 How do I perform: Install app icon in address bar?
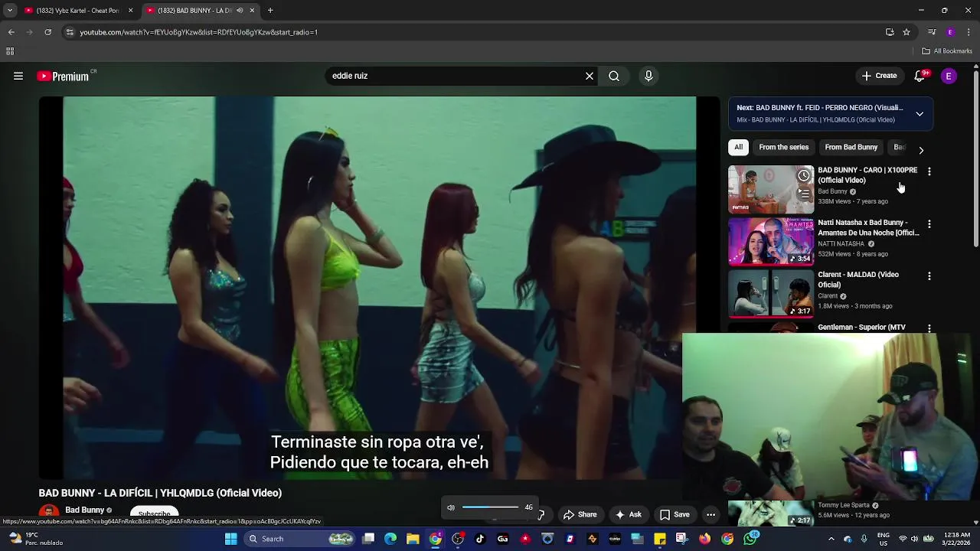coord(890,32)
